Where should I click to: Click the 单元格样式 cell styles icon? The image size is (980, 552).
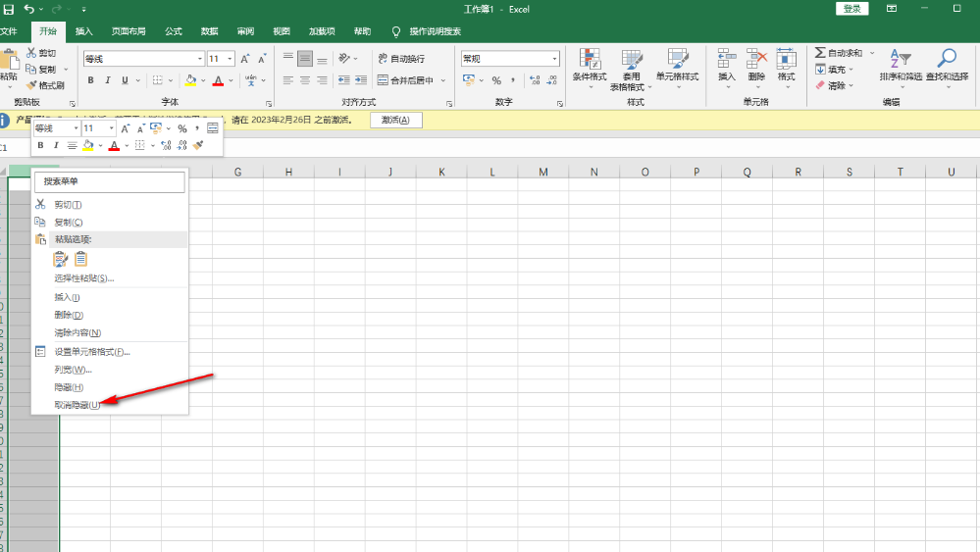[x=678, y=59]
